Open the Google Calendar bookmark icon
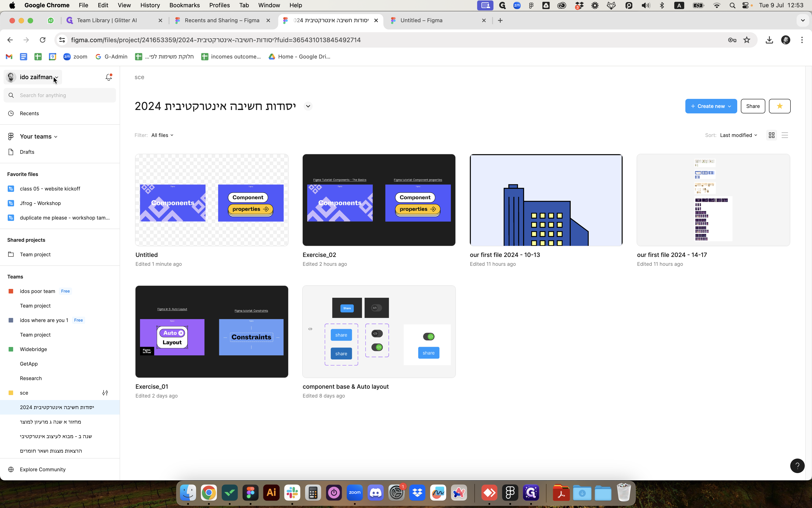812x508 pixels. pyautogui.click(x=52, y=56)
